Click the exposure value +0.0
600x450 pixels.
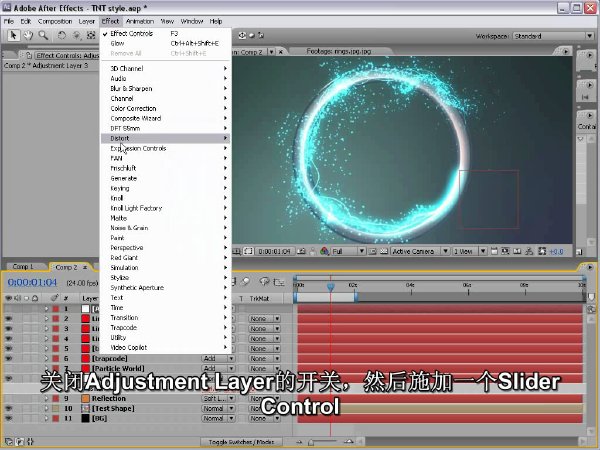tap(556, 251)
